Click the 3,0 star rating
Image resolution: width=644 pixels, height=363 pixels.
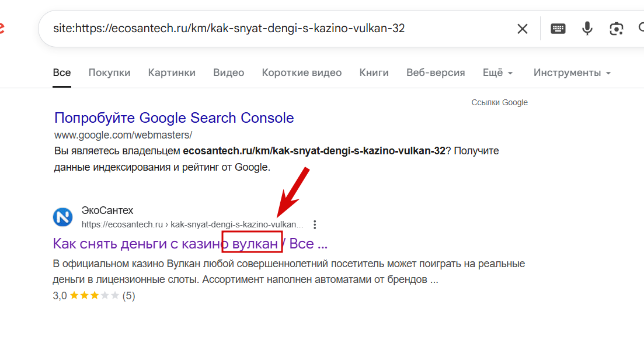pos(86,296)
